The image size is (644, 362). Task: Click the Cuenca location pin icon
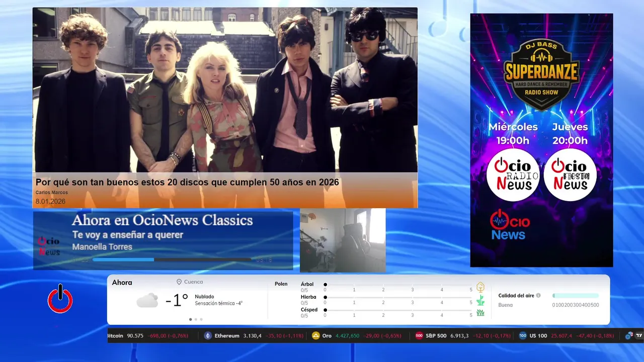click(179, 282)
